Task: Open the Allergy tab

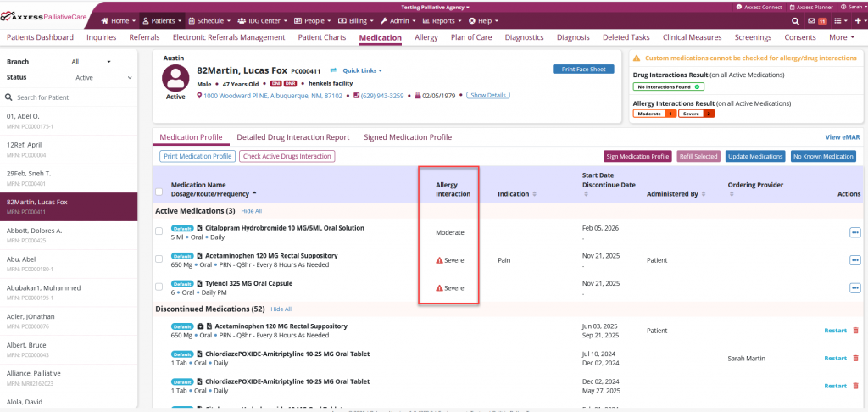Action: [x=426, y=37]
